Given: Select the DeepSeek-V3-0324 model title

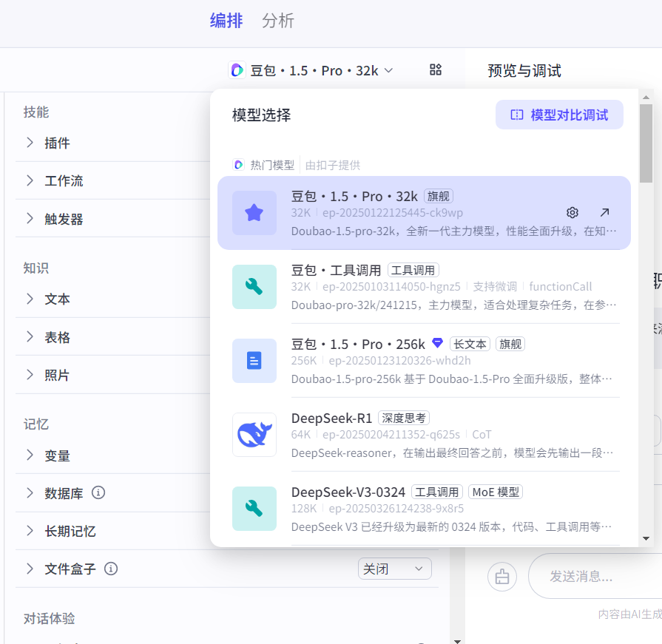Looking at the screenshot, I should 348,492.
